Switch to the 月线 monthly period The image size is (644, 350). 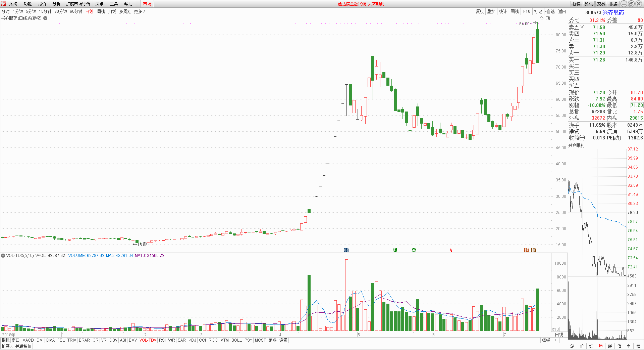(112, 11)
